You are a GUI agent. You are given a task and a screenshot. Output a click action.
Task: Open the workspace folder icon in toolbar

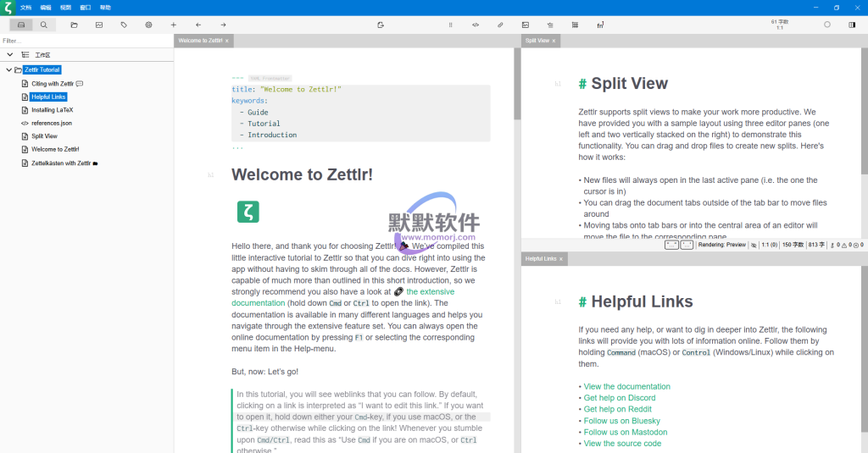coord(74,25)
